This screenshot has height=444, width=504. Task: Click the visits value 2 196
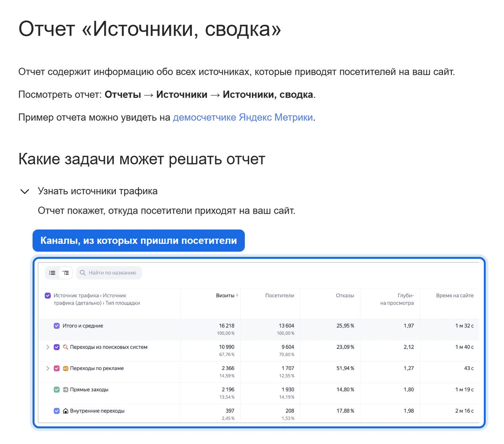click(228, 390)
